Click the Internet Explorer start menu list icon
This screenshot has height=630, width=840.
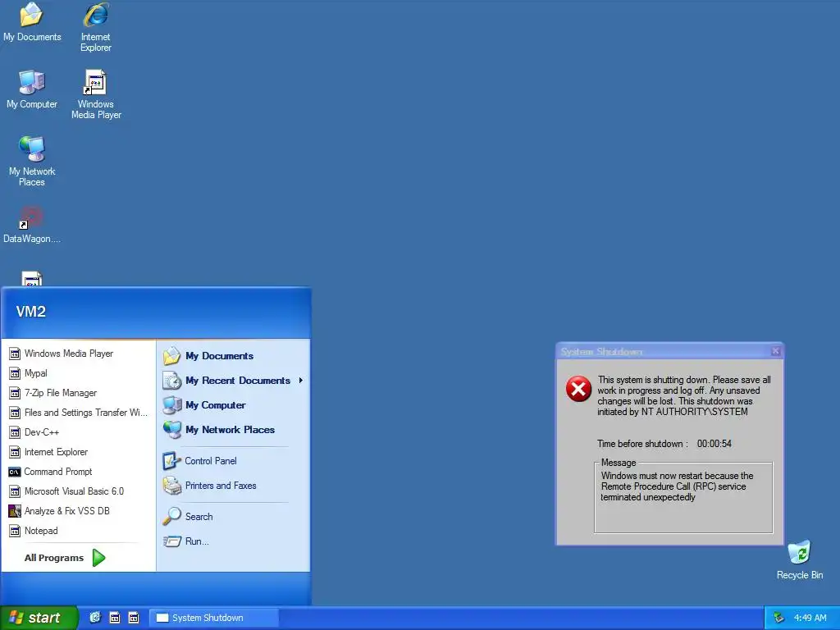click(x=15, y=452)
